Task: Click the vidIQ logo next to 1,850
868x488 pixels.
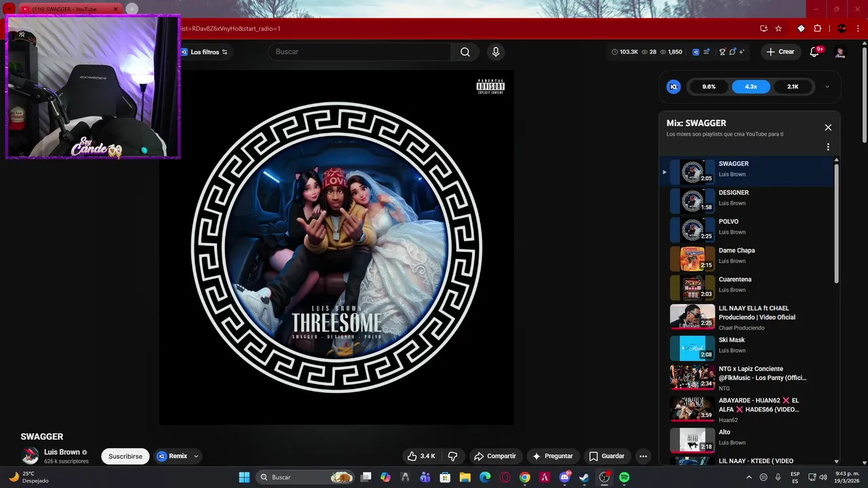Action: click(696, 52)
